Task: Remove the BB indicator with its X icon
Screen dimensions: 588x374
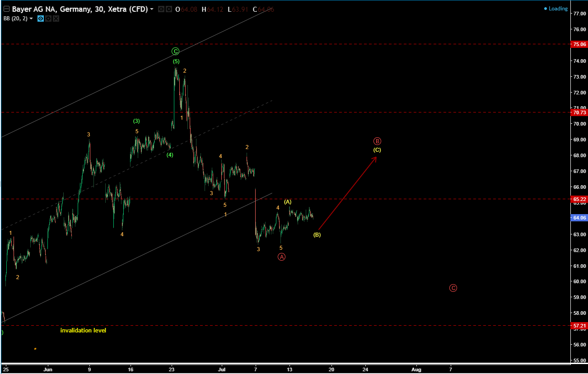Action: tap(56, 19)
